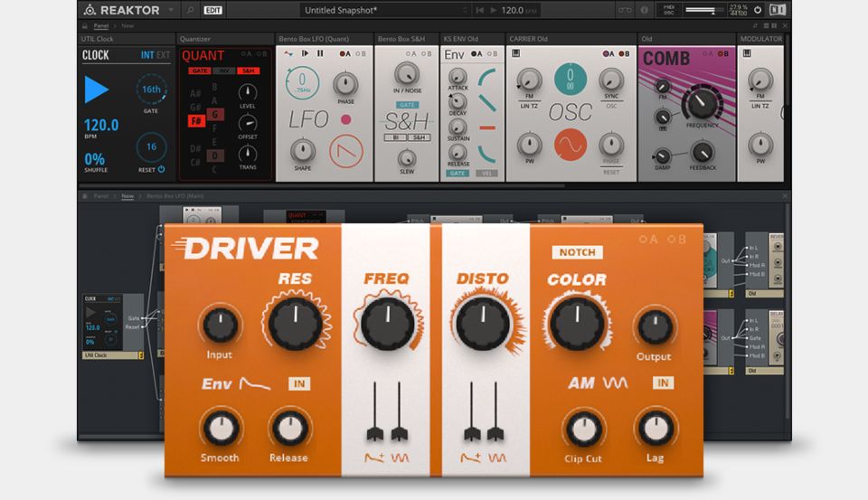Viewport: 868px width, 500px height.
Task: Click the LFO play icon
Action: tap(304, 54)
